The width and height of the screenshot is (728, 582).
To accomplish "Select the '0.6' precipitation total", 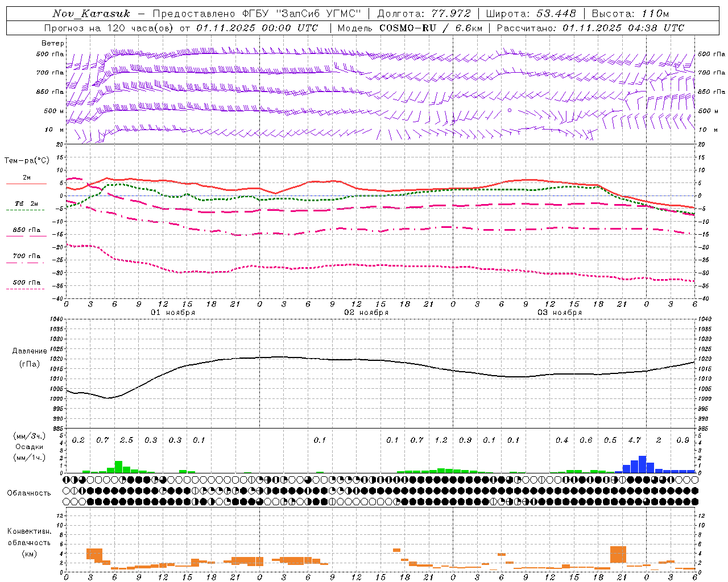I will 586,440.
